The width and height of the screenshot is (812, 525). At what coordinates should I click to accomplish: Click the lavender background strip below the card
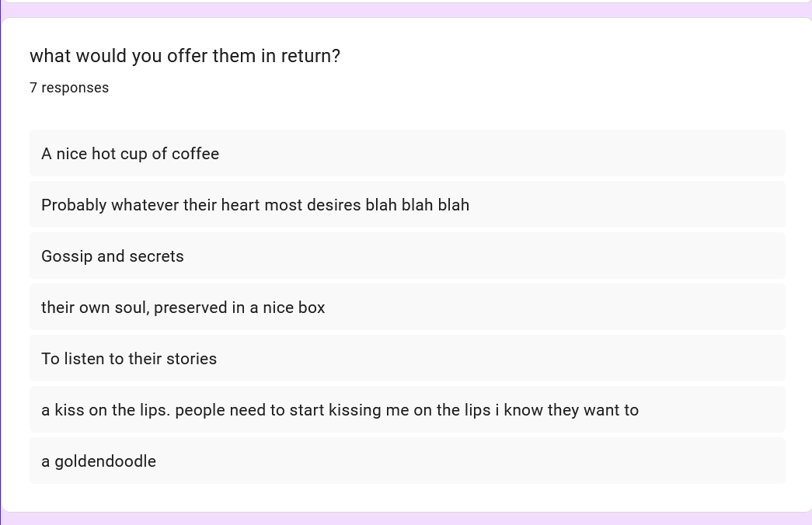406,519
